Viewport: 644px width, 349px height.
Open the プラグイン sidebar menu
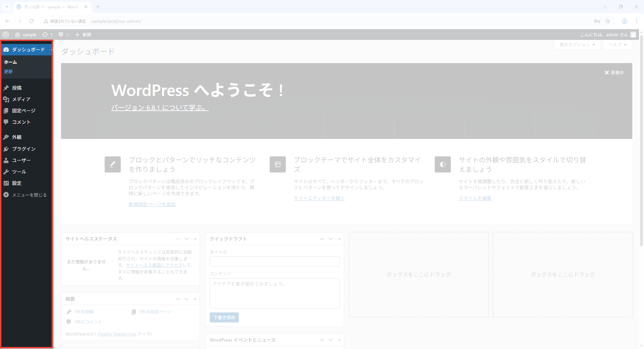(x=26, y=149)
